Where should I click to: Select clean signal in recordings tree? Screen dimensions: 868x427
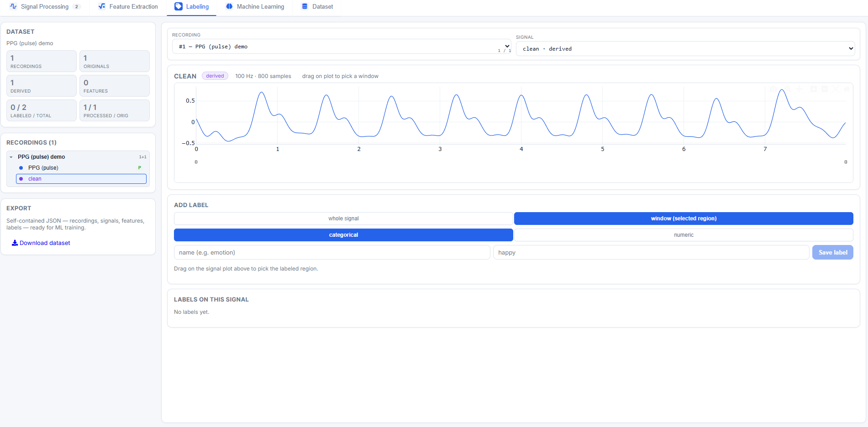[x=81, y=179]
